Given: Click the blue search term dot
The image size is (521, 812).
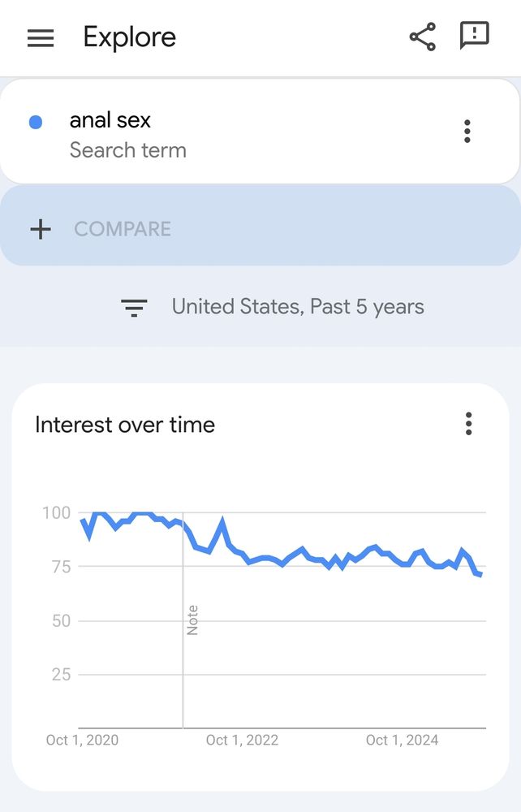Looking at the screenshot, I should click(36, 123).
